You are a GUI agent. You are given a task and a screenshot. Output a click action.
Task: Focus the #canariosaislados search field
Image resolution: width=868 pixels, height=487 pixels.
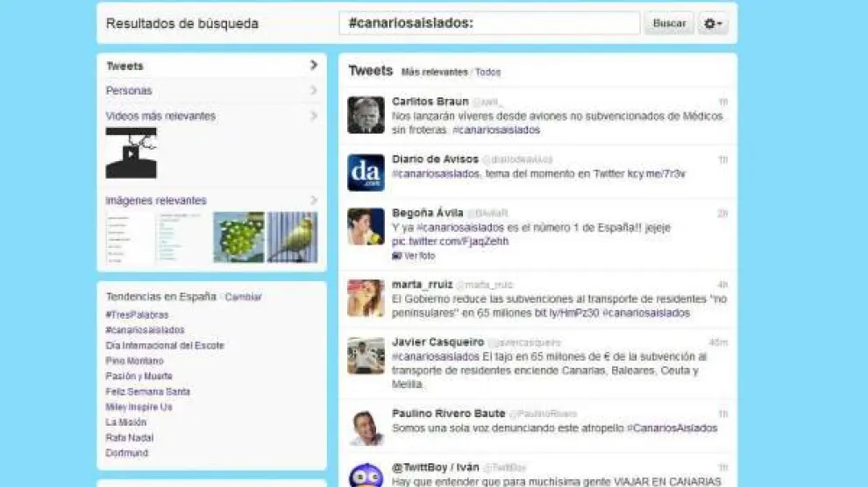tap(489, 24)
